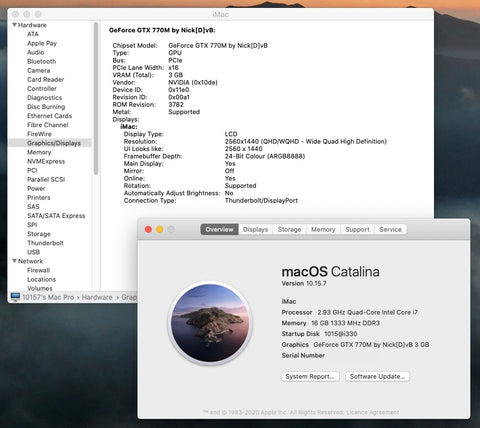Screen dimensions: 480x428
Task: Switch to the Support tab
Action: point(357,229)
